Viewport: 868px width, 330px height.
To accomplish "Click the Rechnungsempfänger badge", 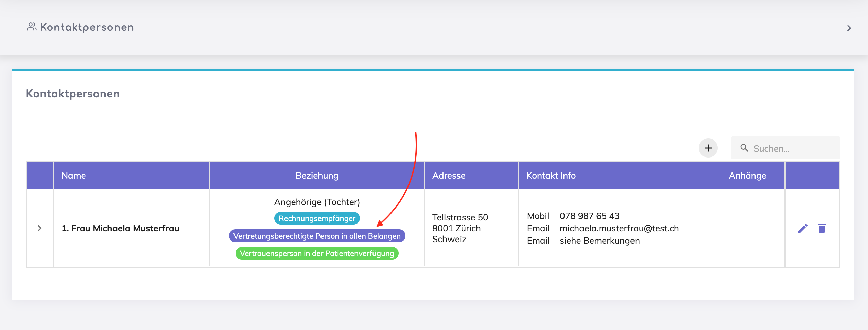I will (317, 218).
